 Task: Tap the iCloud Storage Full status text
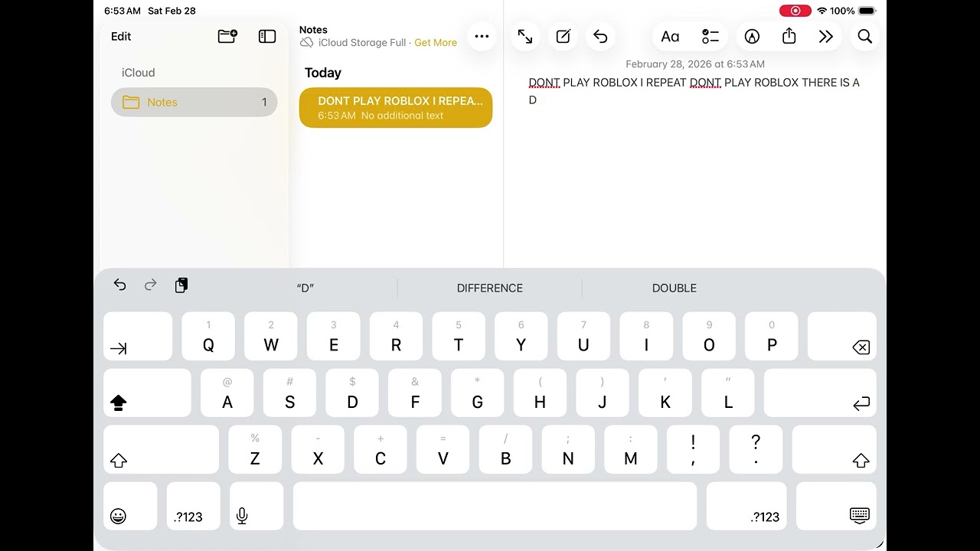click(x=362, y=43)
